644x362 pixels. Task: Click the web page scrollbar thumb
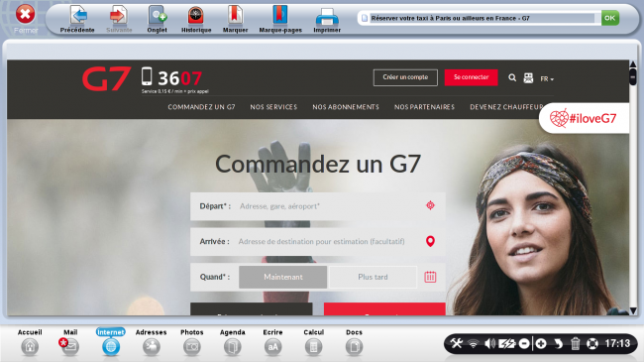[632, 77]
